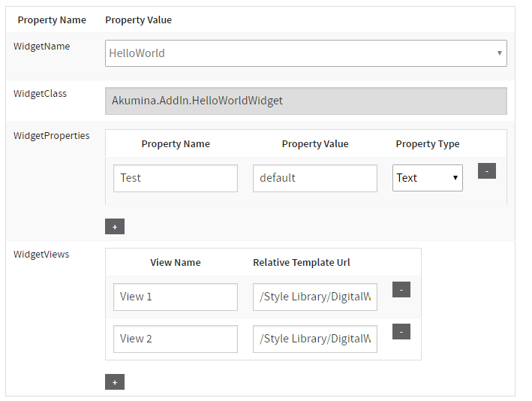Select the View 1 name input
The image size is (532, 401).
tap(176, 297)
